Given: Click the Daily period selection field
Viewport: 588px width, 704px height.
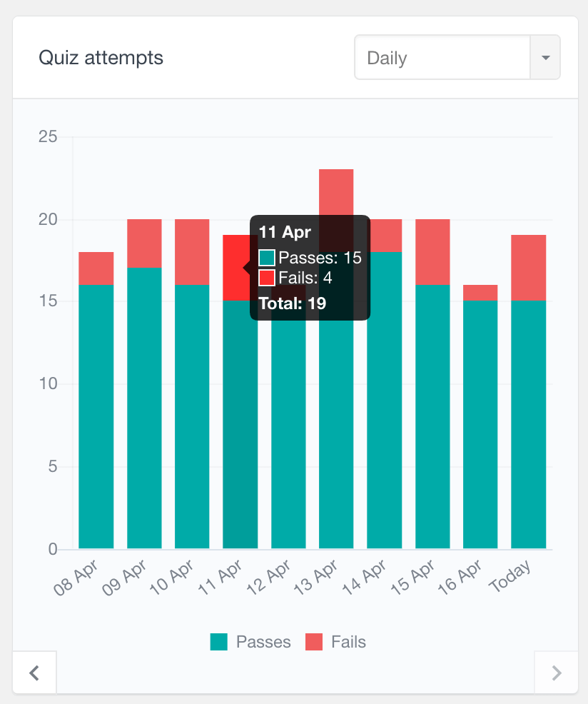Looking at the screenshot, I should 442,58.
